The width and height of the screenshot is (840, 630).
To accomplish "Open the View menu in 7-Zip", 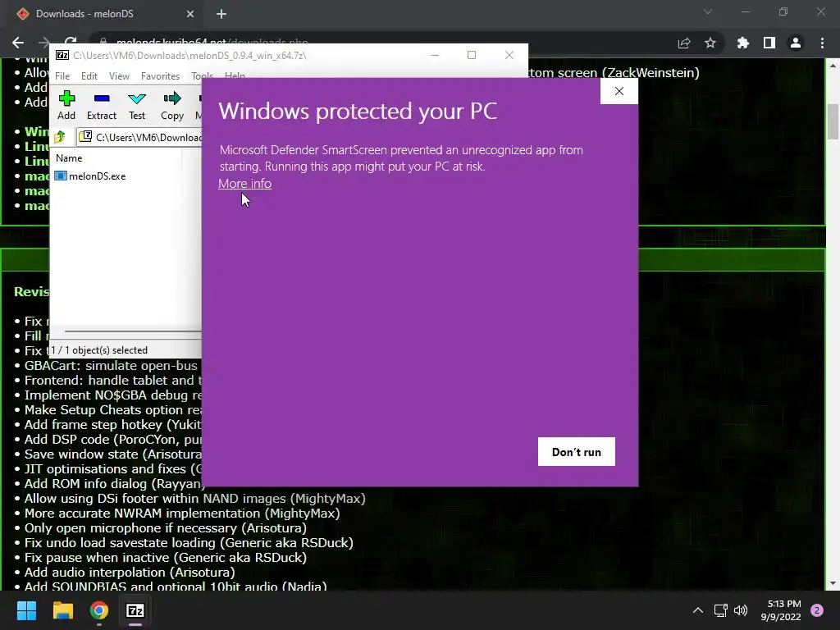I will [119, 76].
